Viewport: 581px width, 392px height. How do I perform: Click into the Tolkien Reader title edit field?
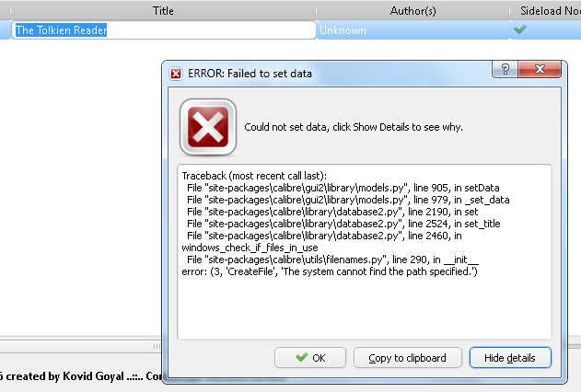[x=164, y=30]
